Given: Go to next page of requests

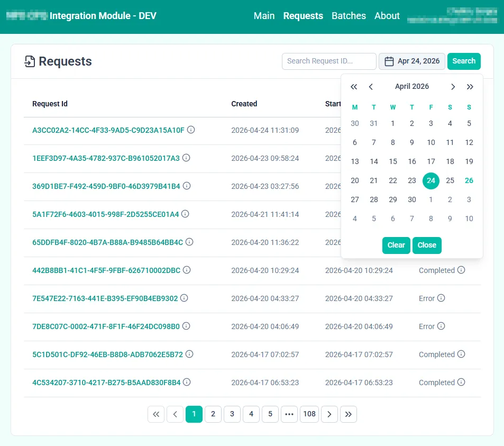Looking at the screenshot, I should pos(329,414).
